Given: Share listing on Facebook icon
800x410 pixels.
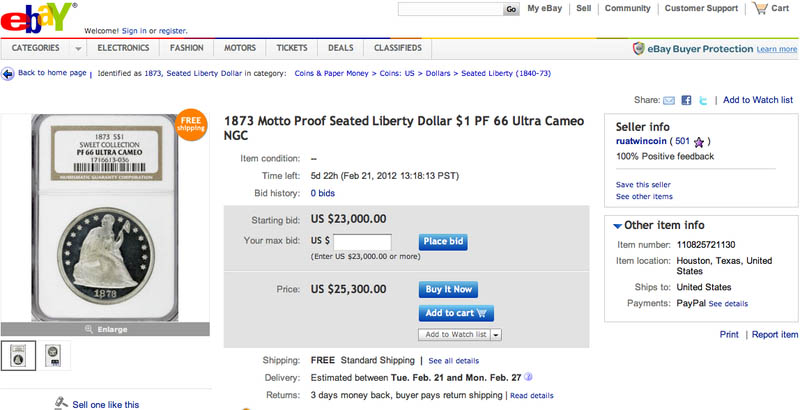Looking at the screenshot, I should 686,100.
